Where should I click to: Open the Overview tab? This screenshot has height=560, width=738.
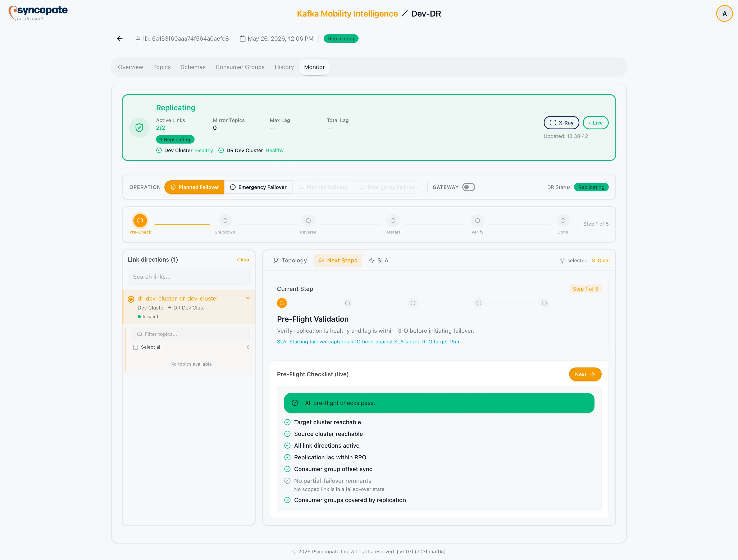131,67
